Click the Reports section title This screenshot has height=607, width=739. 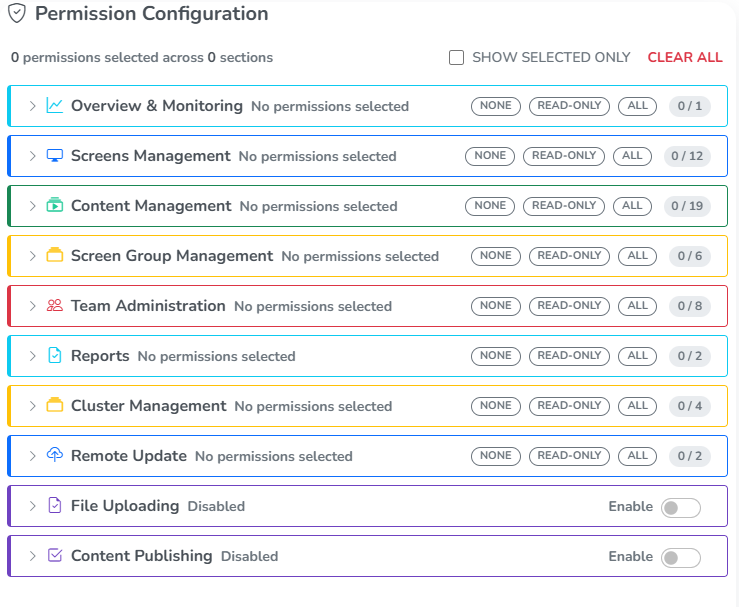(100, 356)
